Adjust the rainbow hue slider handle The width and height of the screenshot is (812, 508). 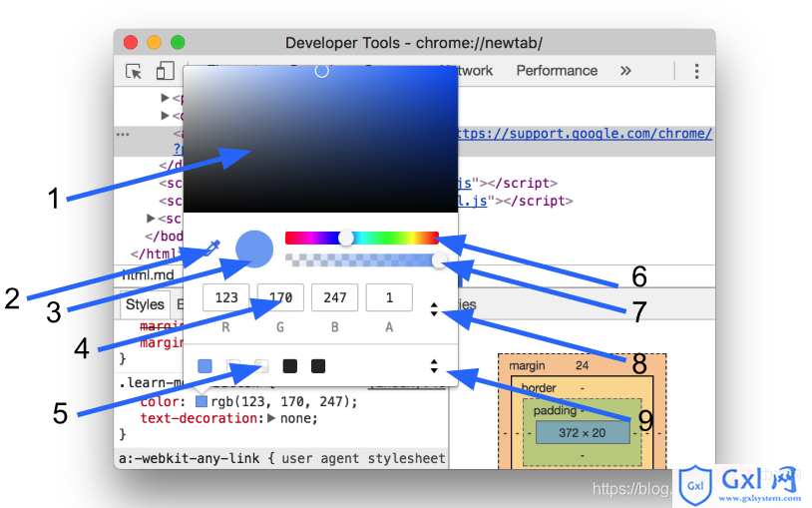(346, 238)
